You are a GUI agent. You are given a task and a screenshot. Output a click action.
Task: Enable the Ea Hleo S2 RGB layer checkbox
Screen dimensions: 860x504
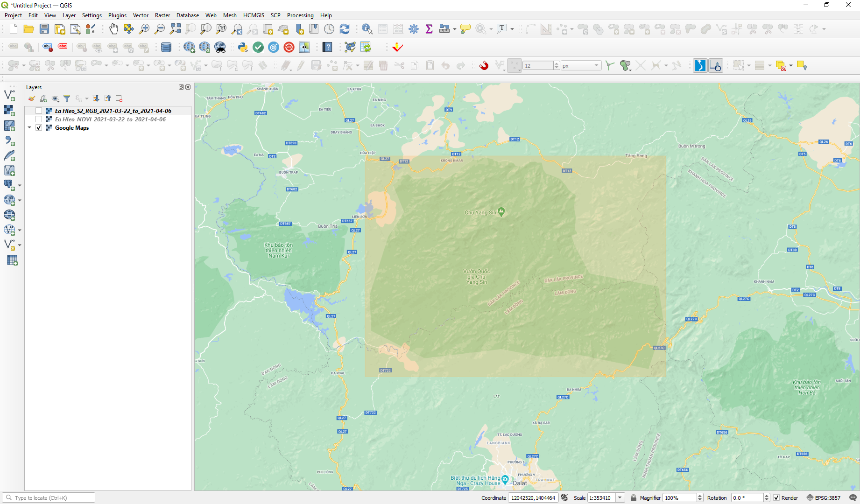(39, 111)
